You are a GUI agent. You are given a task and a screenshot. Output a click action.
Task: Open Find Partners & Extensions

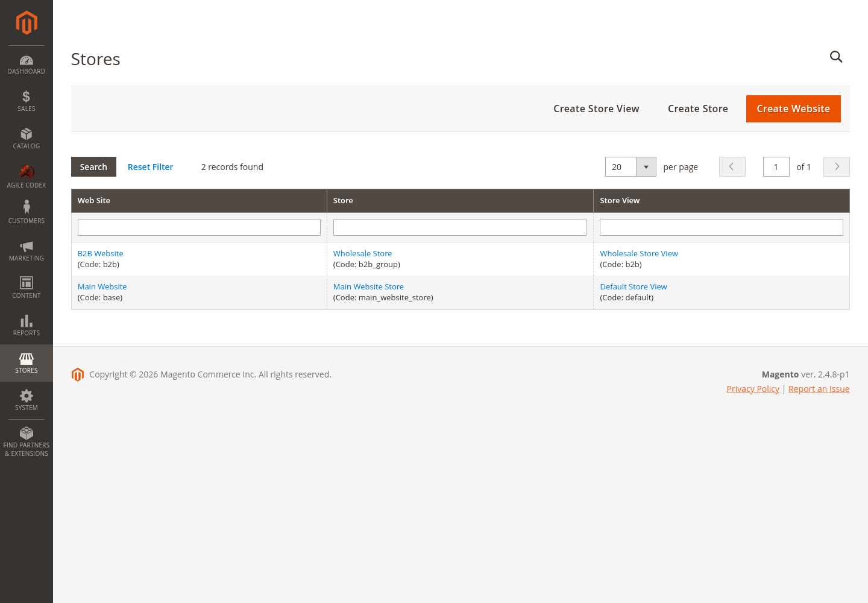point(27,442)
